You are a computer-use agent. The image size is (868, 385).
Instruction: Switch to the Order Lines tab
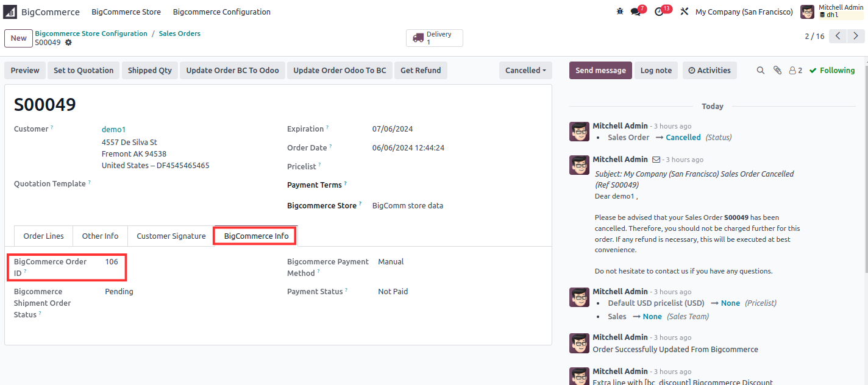click(43, 236)
